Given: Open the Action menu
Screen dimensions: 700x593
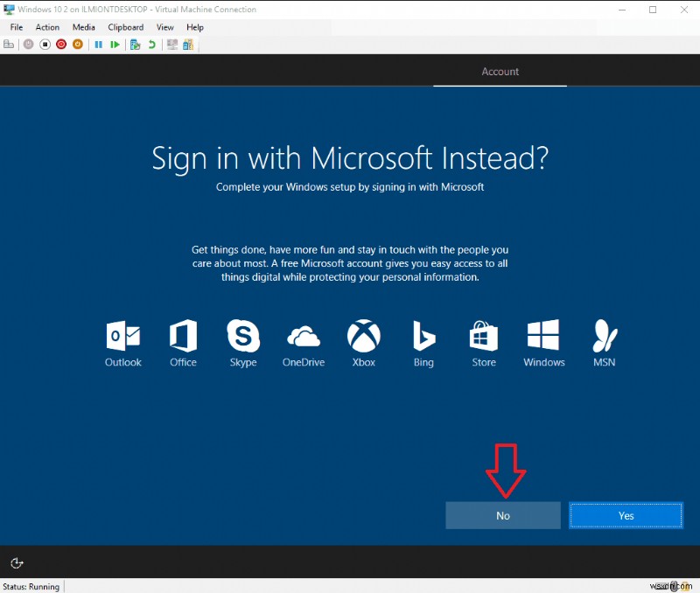Looking at the screenshot, I should coord(47,27).
